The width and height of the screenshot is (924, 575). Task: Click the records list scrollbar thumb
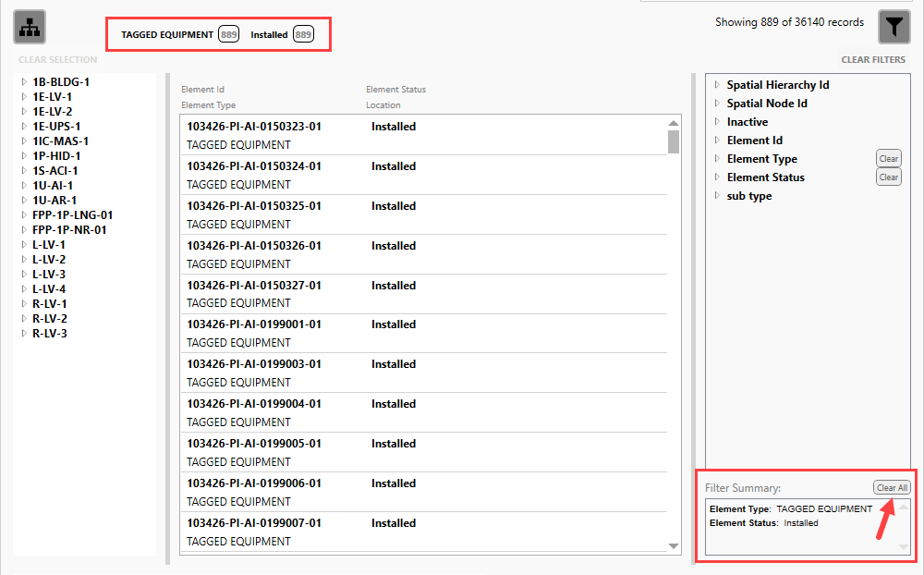point(674,141)
